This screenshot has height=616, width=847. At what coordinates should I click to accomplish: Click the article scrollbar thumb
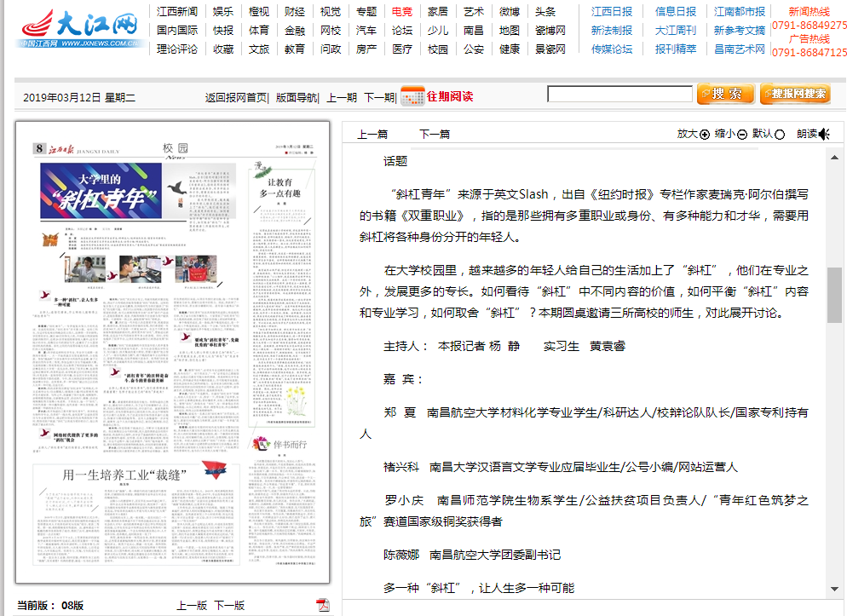point(834,295)
